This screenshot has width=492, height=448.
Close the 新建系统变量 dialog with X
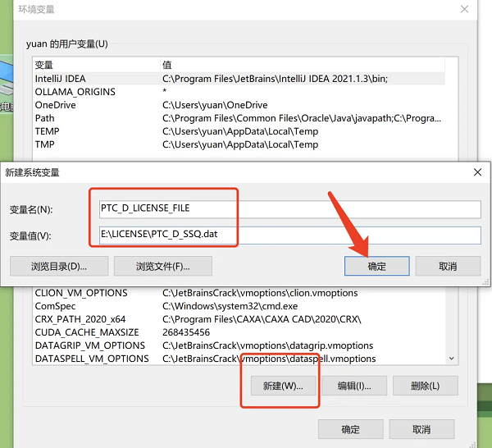[477, 172]
